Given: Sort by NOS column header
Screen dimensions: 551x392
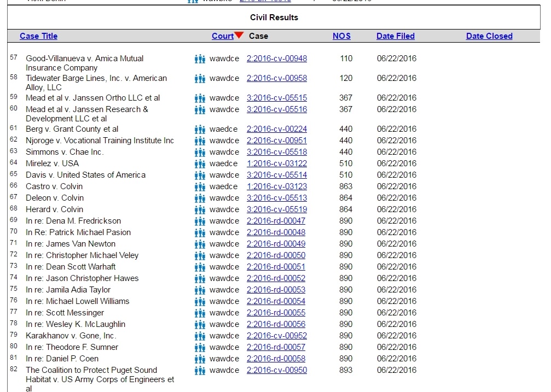Looking at the screenshot, I should (341, 36).
